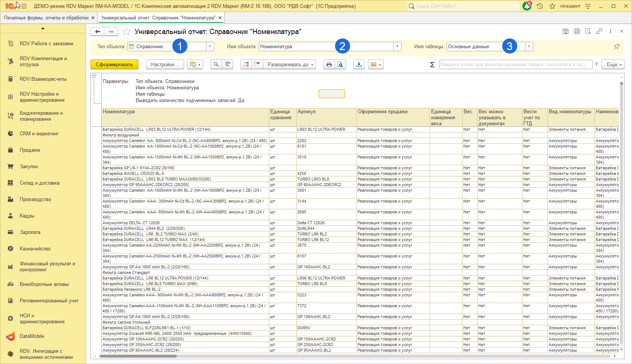Screen dimensions: 632x364
Task: Expand the Тип объекта dropdown
Action: [x=210, y=46]
